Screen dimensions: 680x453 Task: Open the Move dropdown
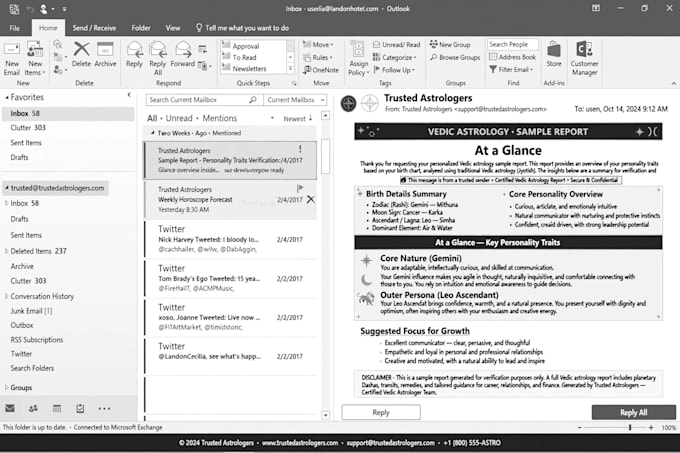318,44
